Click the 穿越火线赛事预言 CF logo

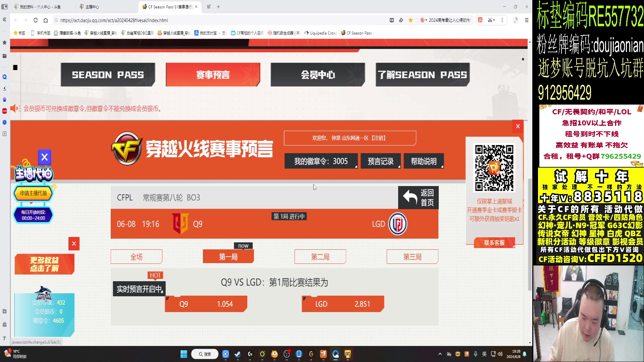[x=126, y=148]
